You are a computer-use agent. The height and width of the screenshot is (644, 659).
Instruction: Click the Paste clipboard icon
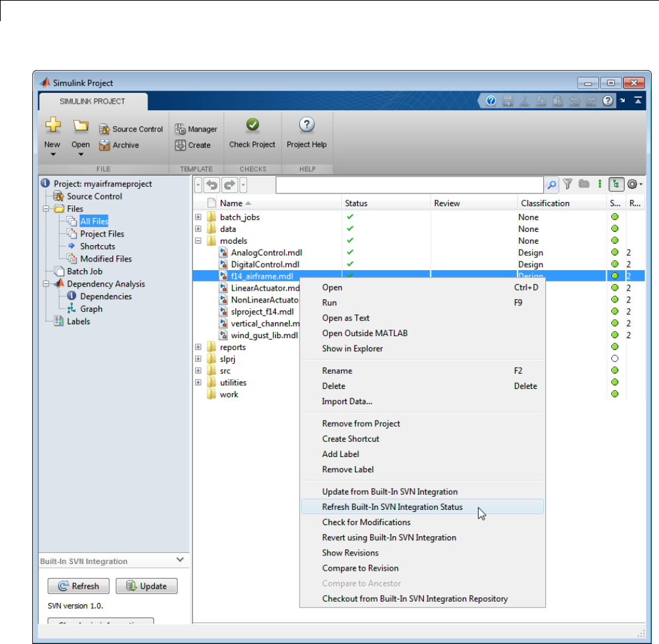(558, 101)
